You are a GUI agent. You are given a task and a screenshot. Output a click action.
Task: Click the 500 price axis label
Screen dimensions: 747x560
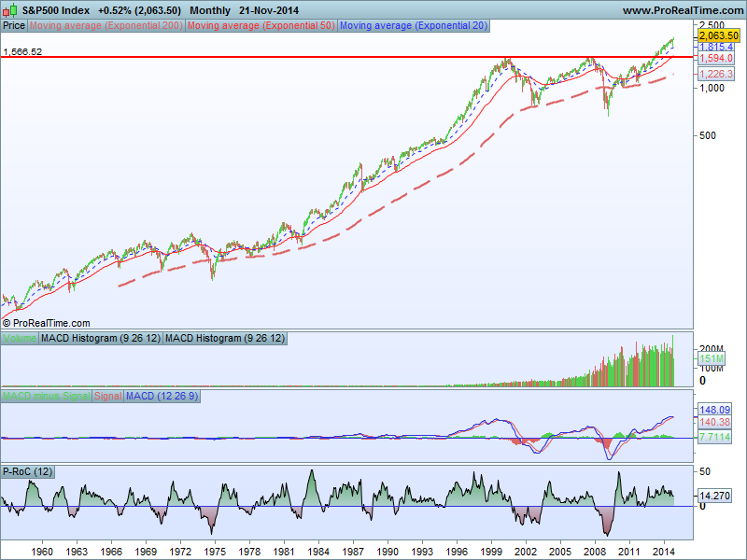click(x=708, y=135)
